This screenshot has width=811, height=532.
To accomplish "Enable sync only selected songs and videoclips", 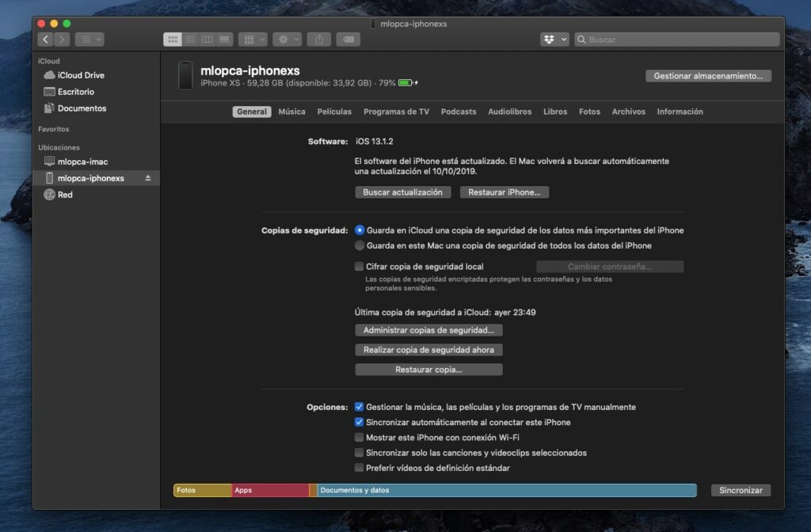I will (x=359, y=453).
